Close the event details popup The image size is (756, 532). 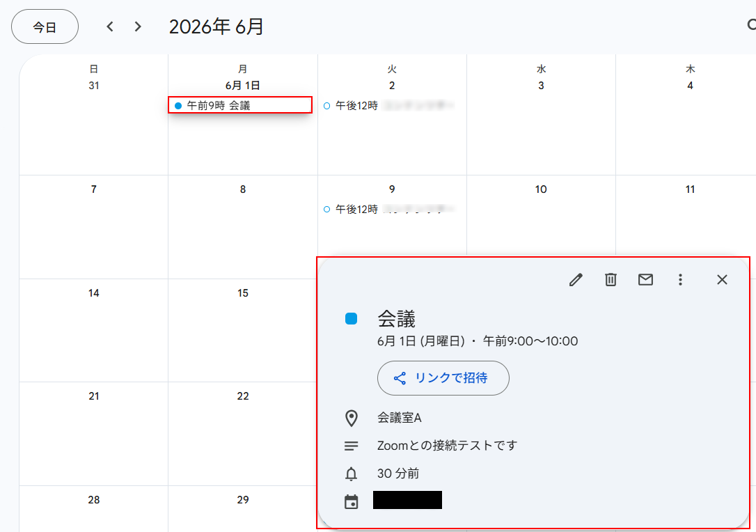pos(722,280)
